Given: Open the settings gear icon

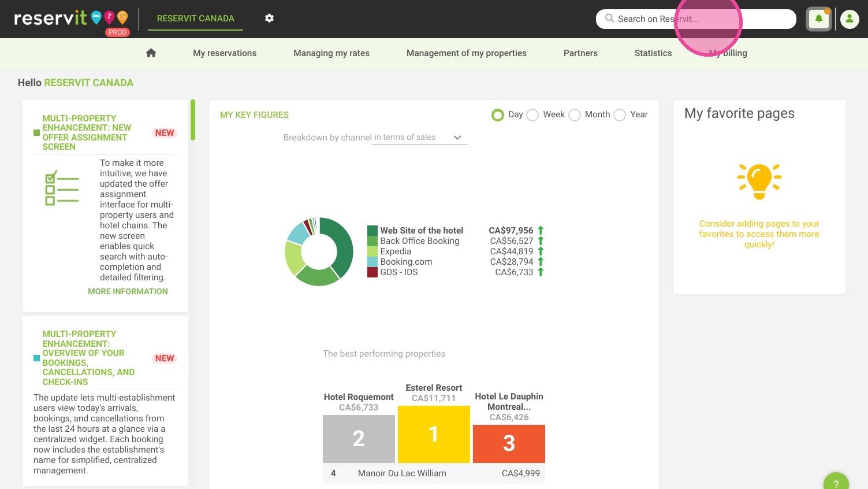Looking at the screenshot, I should point(269,18).
